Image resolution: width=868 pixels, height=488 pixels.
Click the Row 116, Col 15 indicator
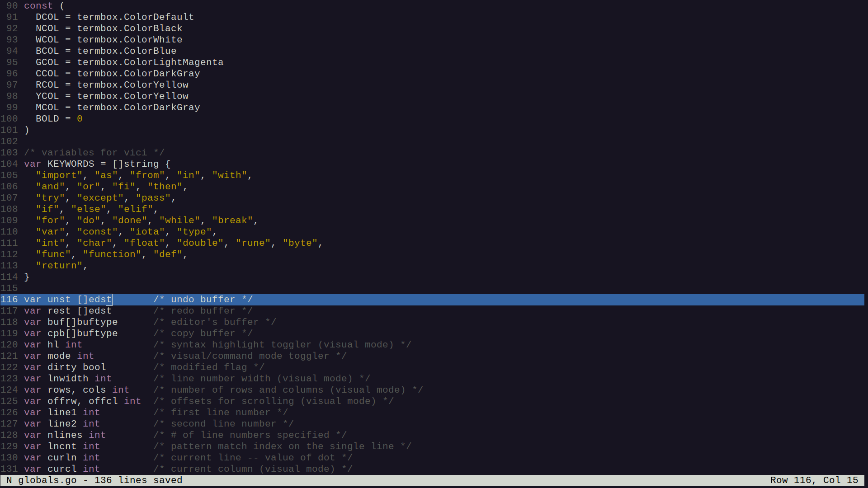(x=814, y=480)
